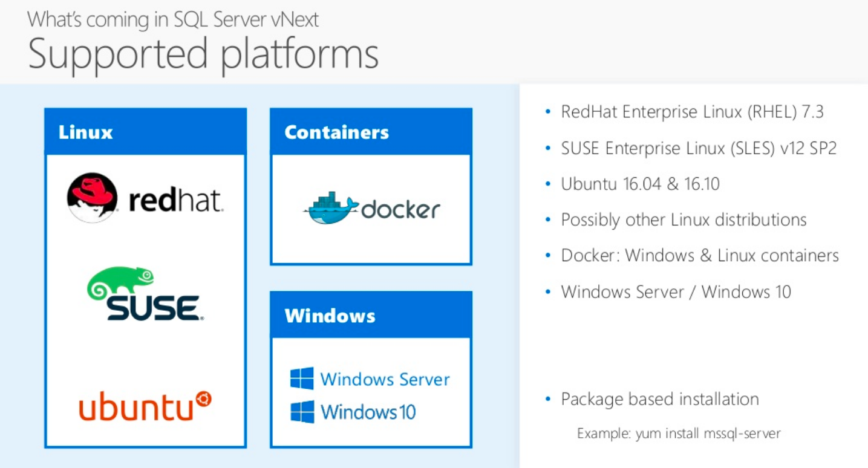
Task: Click the Red Hat shadowman logo
Action: 92,198
